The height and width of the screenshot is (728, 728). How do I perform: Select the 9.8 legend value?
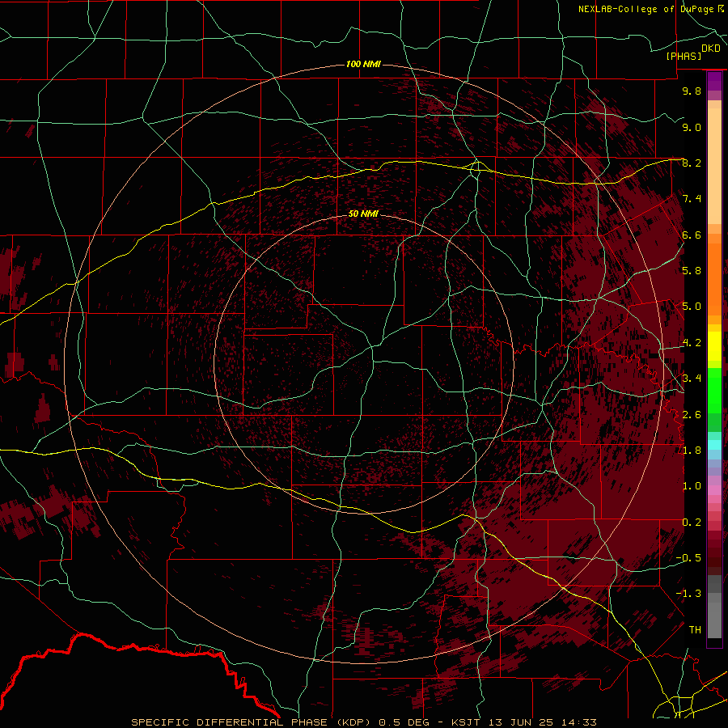tap(692, 91)
